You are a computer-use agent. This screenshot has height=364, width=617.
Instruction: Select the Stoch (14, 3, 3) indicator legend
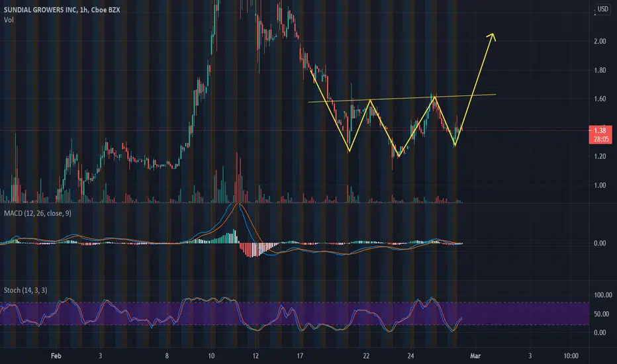[26, 290]
